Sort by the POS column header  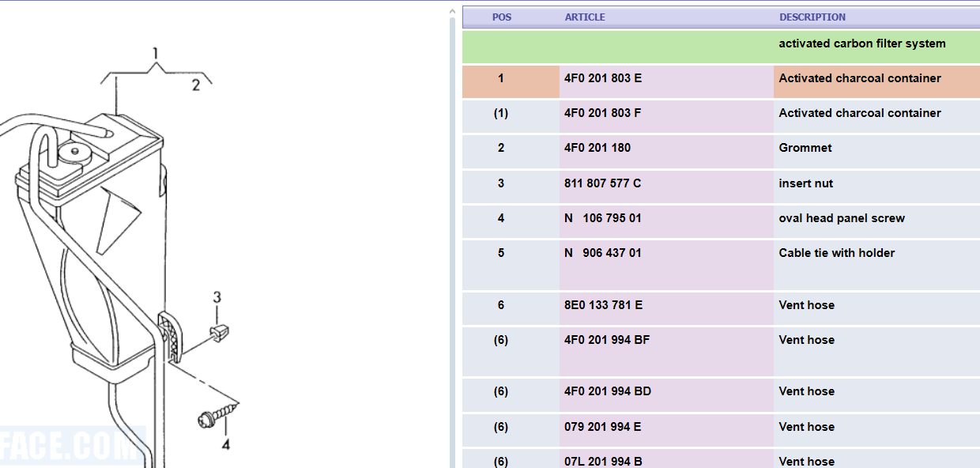pos(501,17)
